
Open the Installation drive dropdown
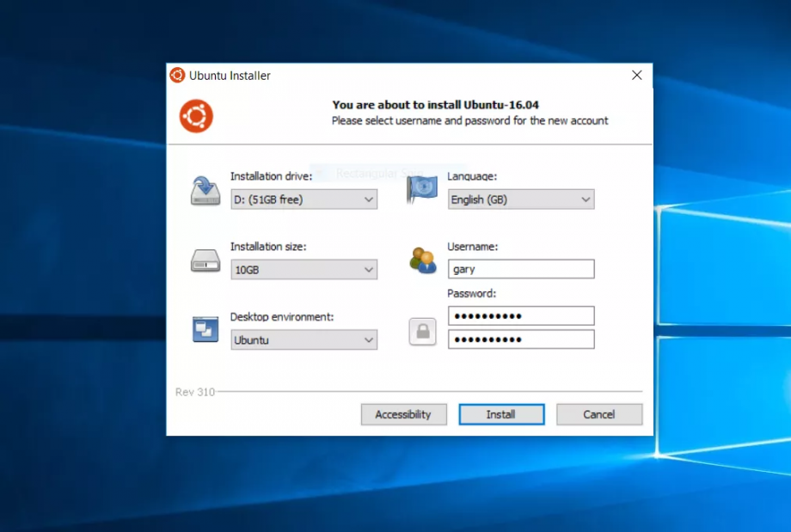click(304, 199)
